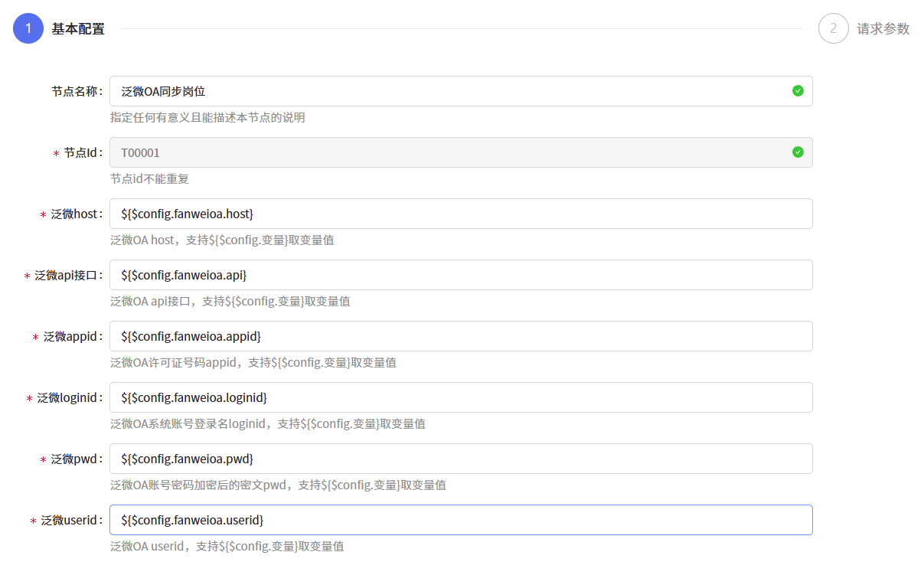Click the gray step circle numbered 2
Screen dimensions: 924x575
[833, 28]
